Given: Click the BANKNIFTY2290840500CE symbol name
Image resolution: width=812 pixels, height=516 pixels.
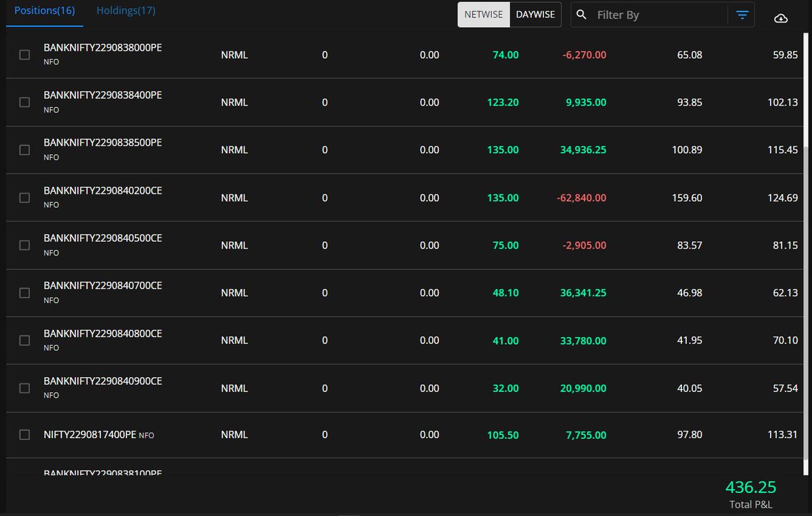Looking at the screenshot, I should [103, 238].
